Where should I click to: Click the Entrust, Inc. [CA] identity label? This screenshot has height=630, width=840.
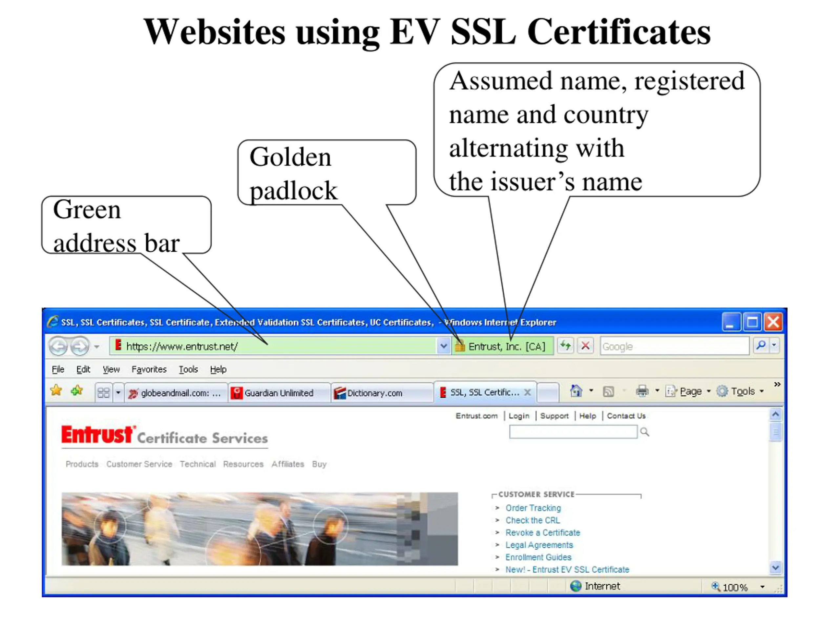click(507, 346)
